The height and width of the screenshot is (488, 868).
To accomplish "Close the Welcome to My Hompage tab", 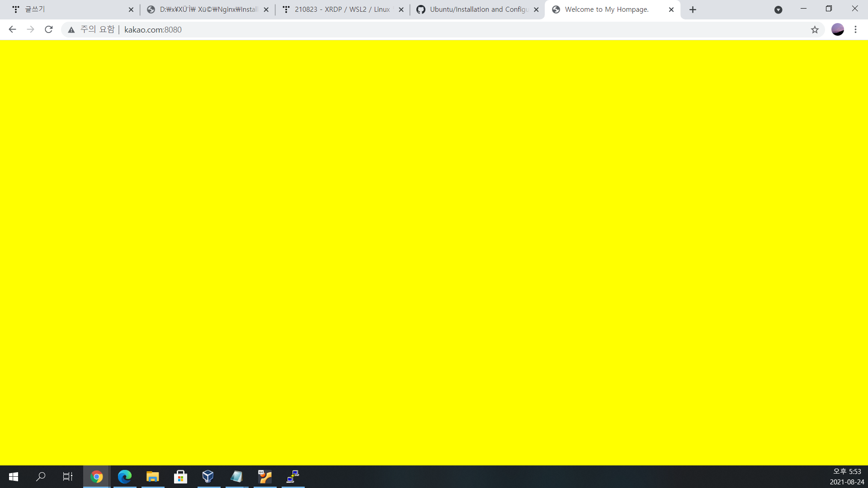I will click(671, 9).
